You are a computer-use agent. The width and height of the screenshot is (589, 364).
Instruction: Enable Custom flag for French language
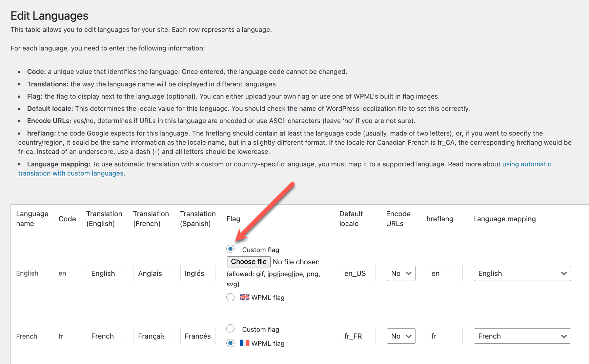[230, 328]
